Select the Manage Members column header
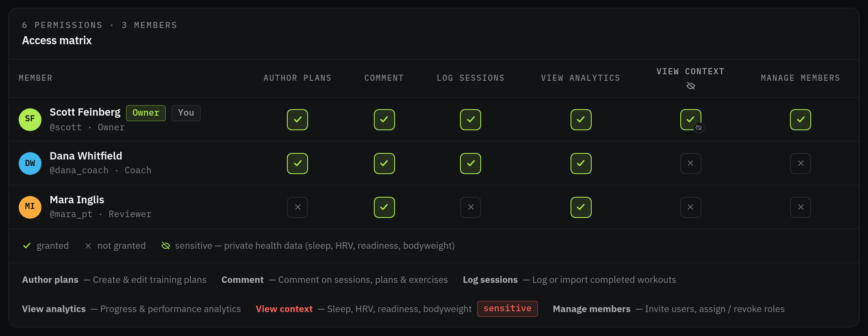Screen dimensions: 868x336 [x=800, y=78]
